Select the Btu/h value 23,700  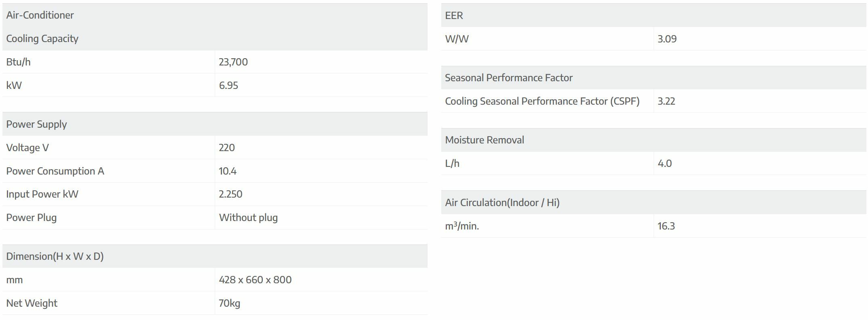[x=233, y=62]
